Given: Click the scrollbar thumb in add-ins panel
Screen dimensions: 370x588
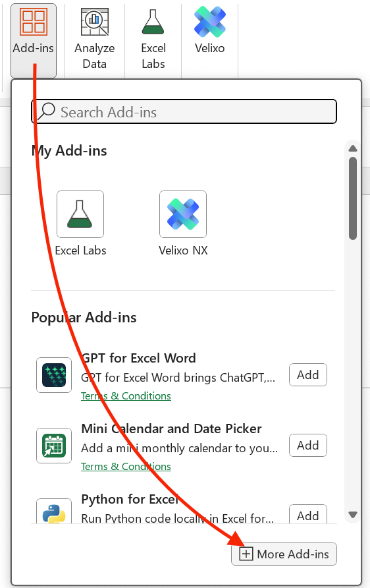Looking at the screenshot, I should pos(353,198).
